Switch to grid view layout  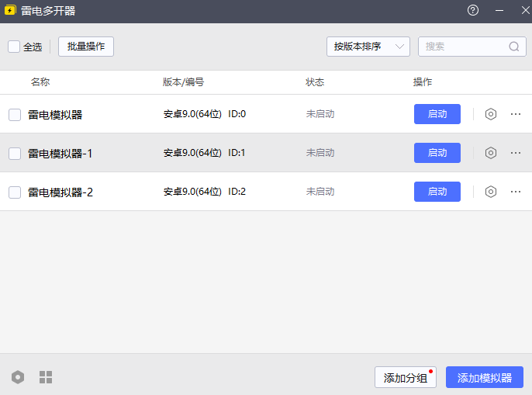(46, 377)
